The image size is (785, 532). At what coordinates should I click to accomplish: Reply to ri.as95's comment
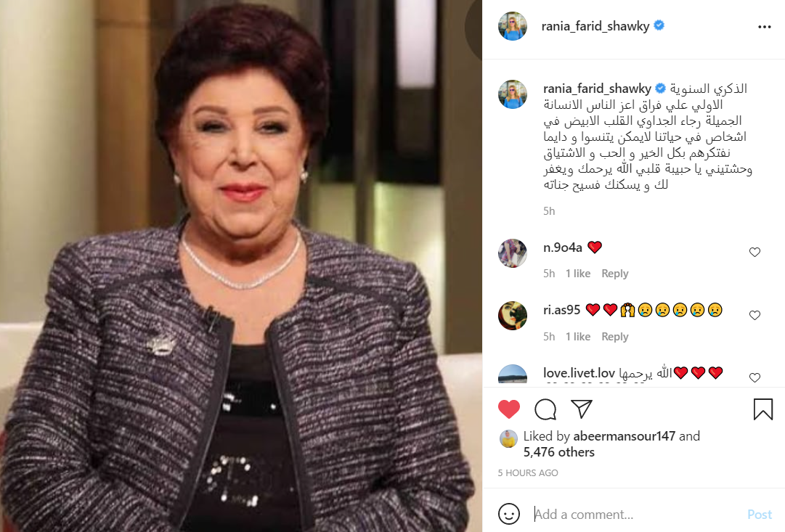615,337
